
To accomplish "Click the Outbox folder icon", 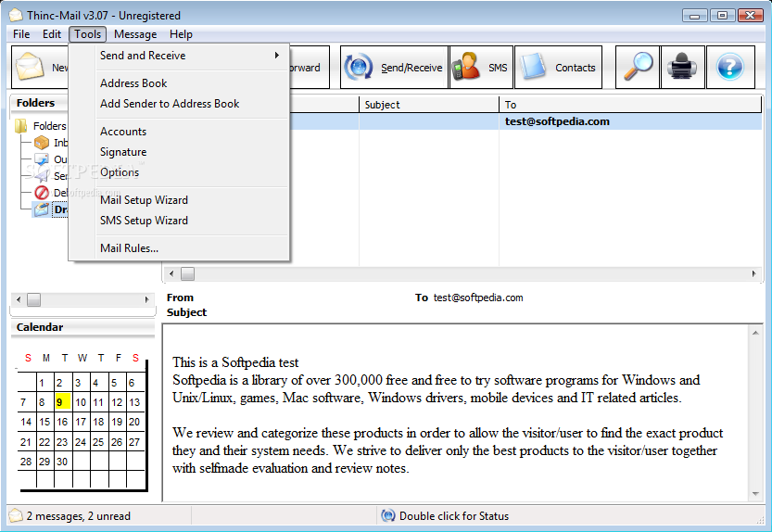I will point(42,159).
